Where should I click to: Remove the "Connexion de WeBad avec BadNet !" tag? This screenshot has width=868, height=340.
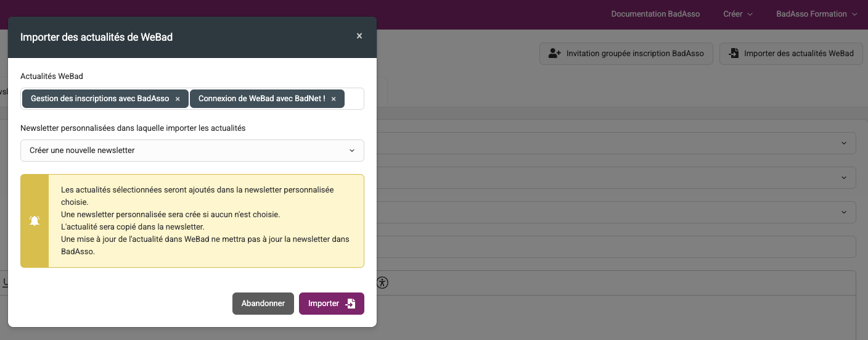click(334, 99)
